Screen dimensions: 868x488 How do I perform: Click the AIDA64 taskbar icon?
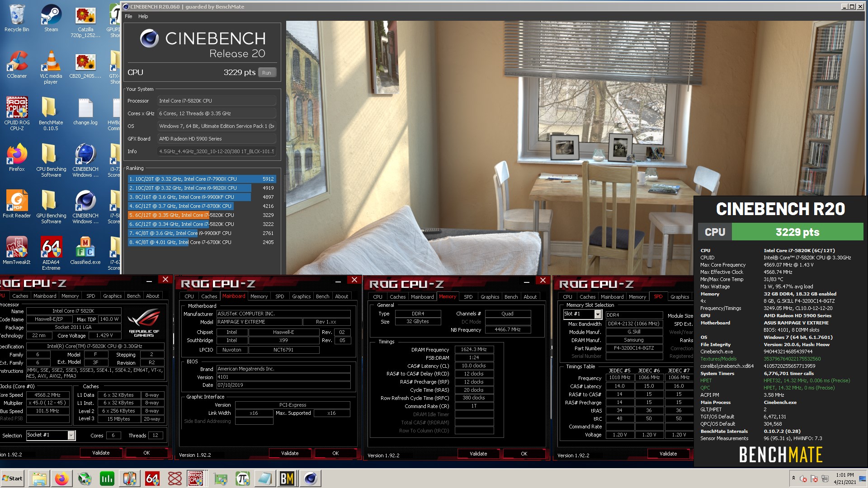[x=152, y=479]
